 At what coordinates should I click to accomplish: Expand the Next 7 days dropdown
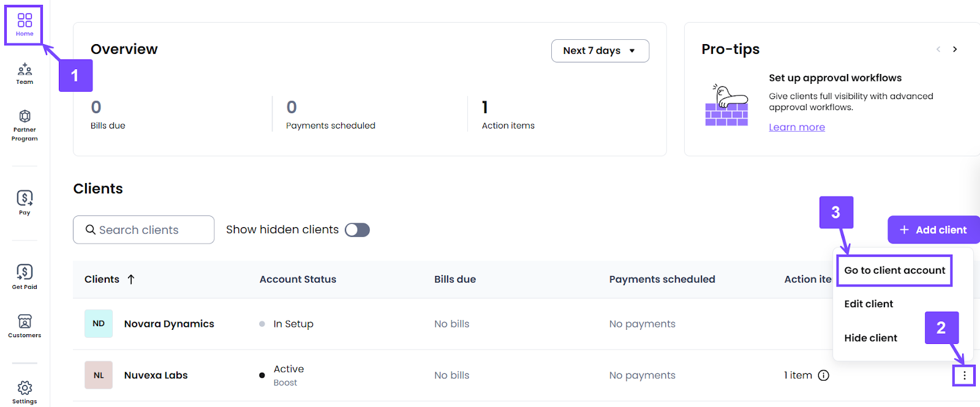(600, 51)
